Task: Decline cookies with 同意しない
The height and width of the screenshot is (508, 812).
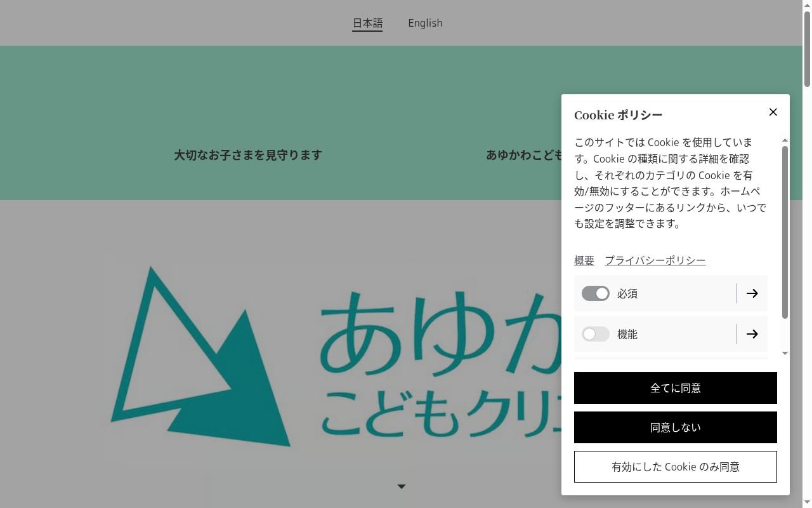Action: click(676, 427)
